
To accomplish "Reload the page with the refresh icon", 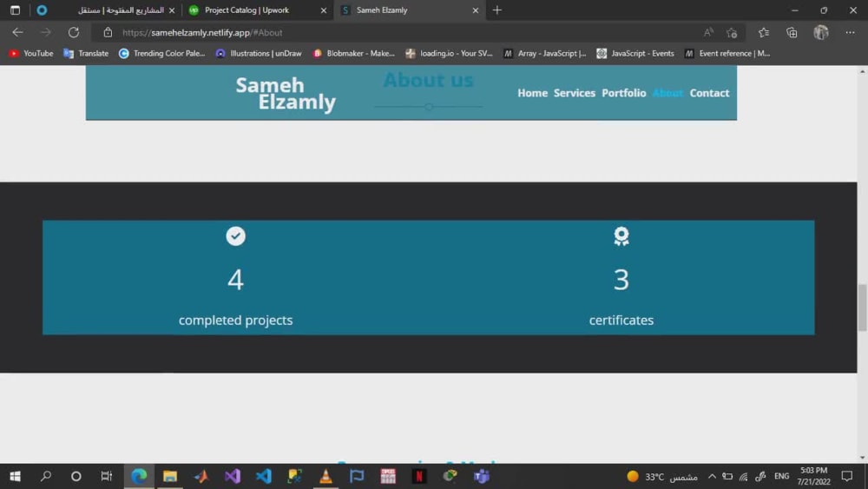I will 74,33.
